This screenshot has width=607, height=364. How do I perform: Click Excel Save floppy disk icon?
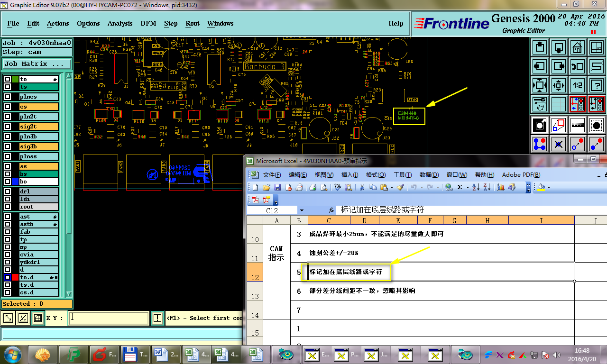tap(277, 187)
